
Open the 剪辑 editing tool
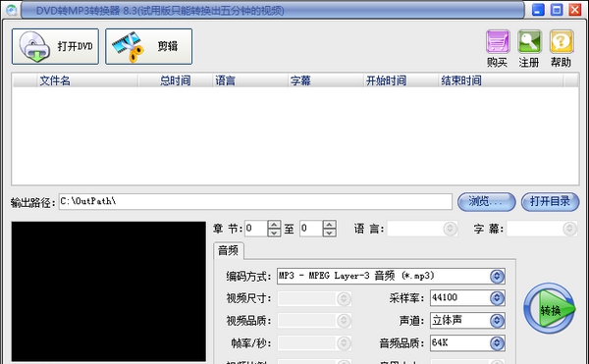[149, 46]
